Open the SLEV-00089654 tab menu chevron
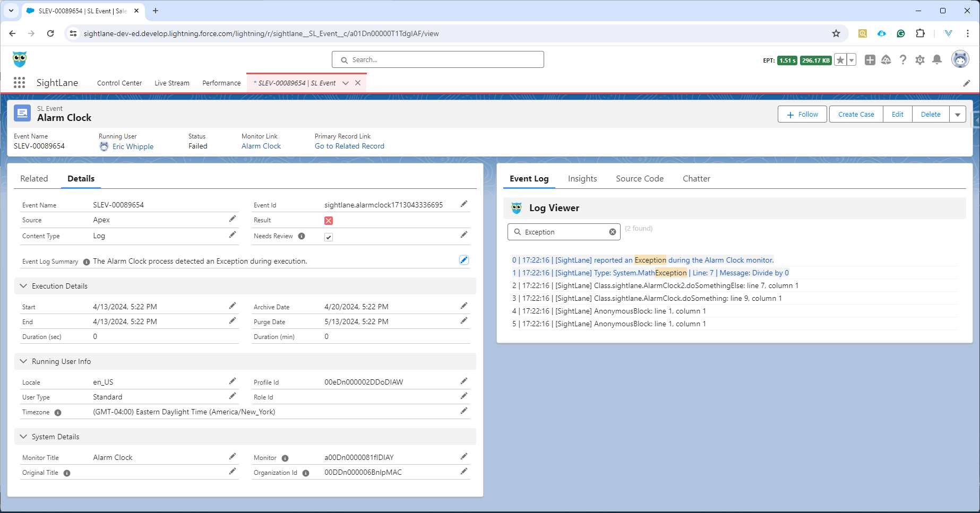 tap(346, 83)
